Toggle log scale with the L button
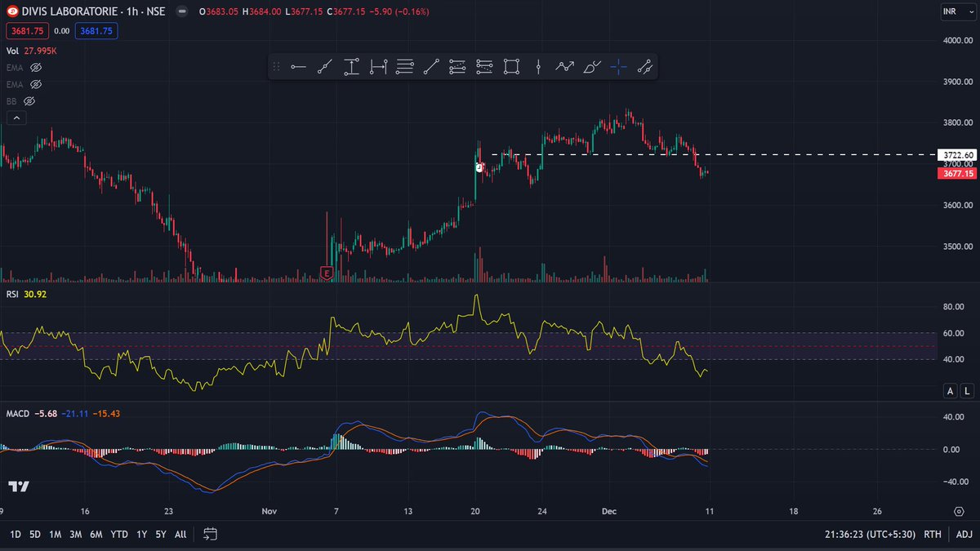 966,392
